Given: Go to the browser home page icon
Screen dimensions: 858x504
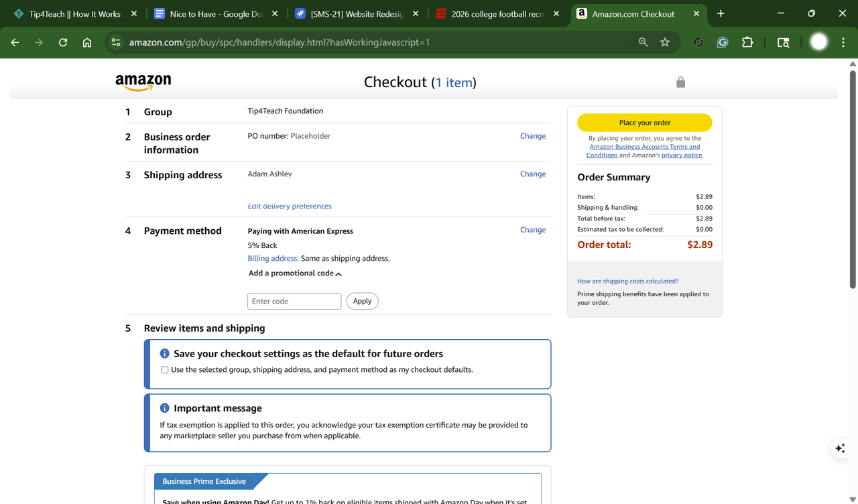Looking at the screenshot, I should click(87, 42).
